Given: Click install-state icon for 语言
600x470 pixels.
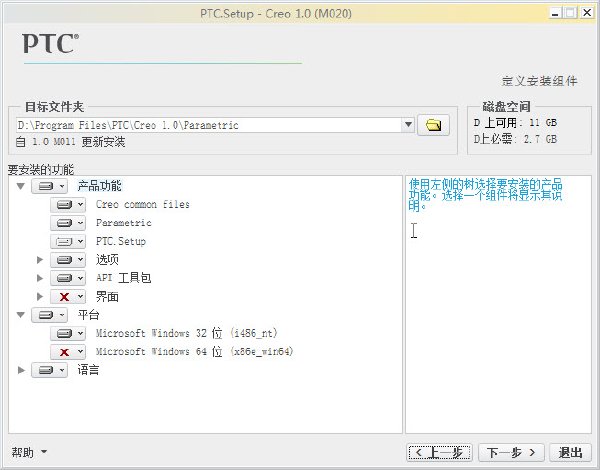Looking at the screenshot, I should pyautogui.click(x=49, y=370).
